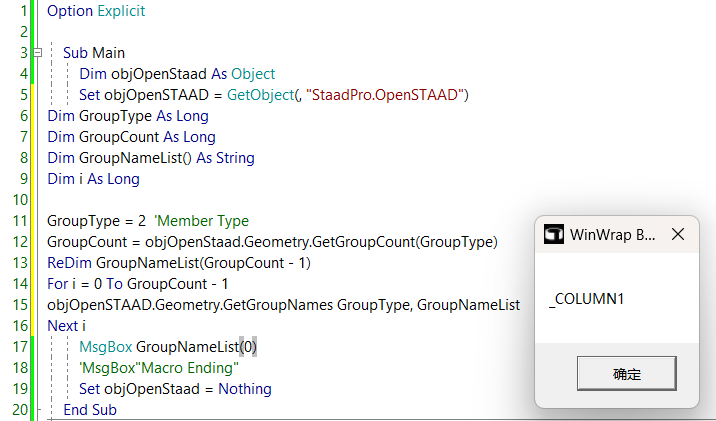
Task: Click line number 17 in the gutter
Action: (20, 347)
